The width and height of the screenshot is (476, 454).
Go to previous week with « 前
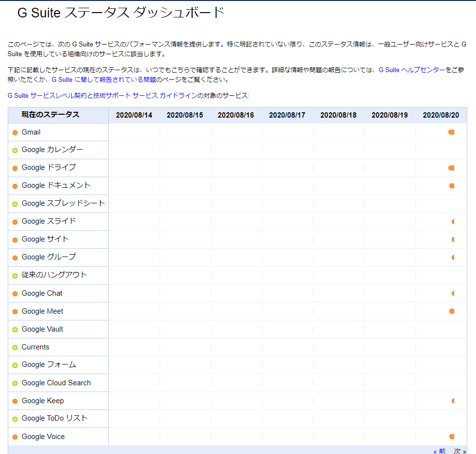[440, 451]
